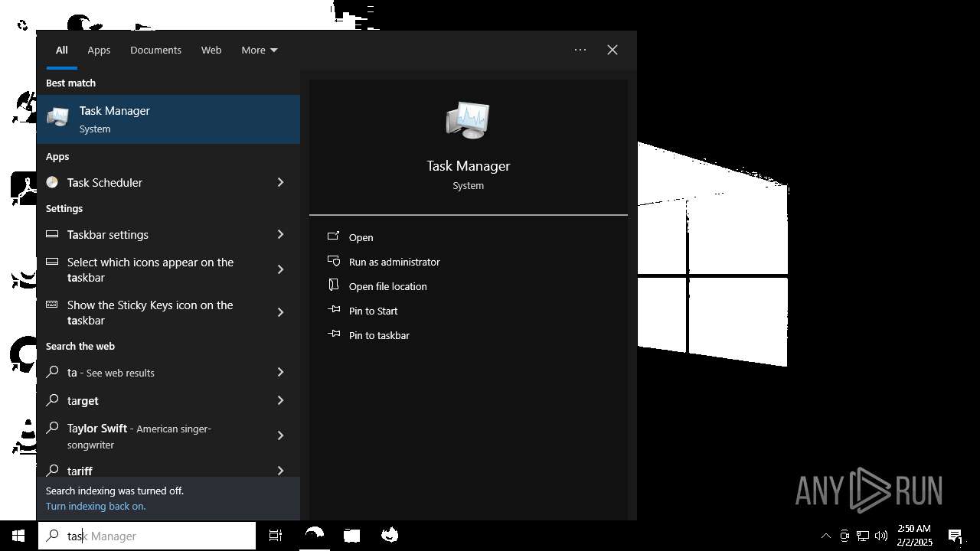Screen dimensions: 980x551
Task: Expand Taskbar settings arrow
Action: tap(280, 234)
